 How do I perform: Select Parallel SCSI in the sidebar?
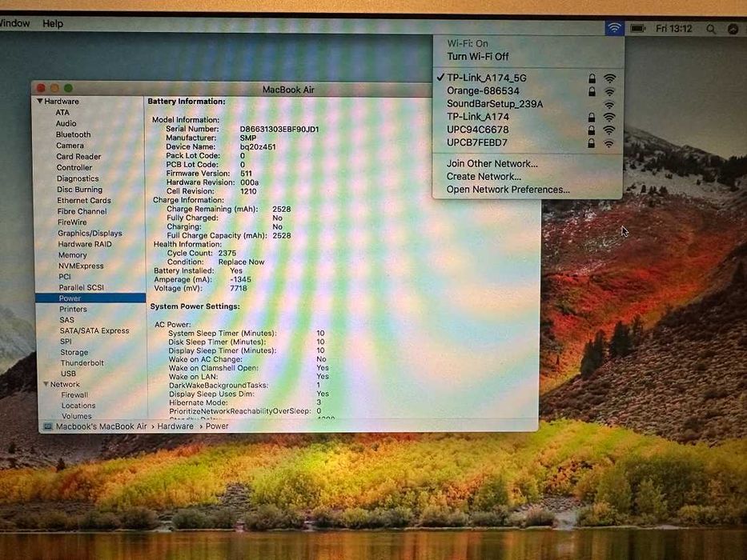[82, 287]
